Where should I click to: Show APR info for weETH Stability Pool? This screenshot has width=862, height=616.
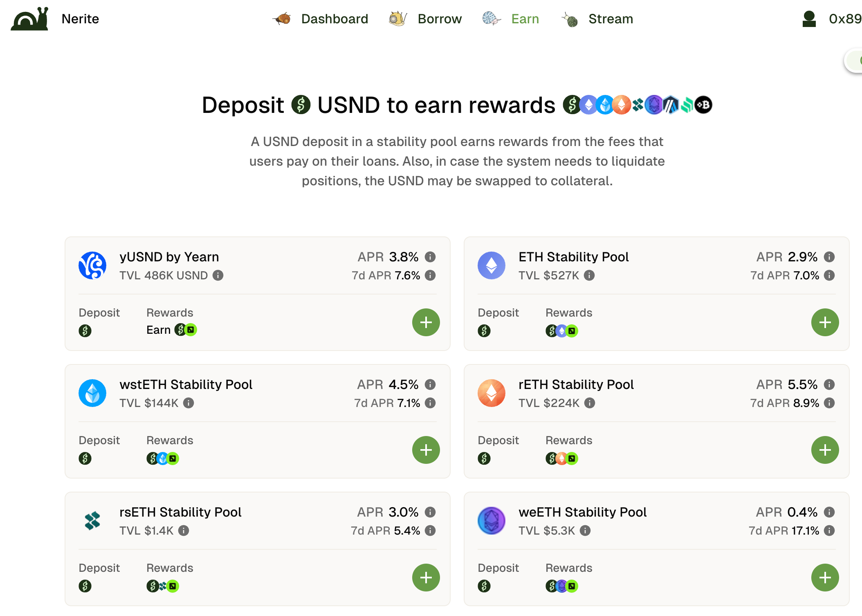tap(829, 512)
